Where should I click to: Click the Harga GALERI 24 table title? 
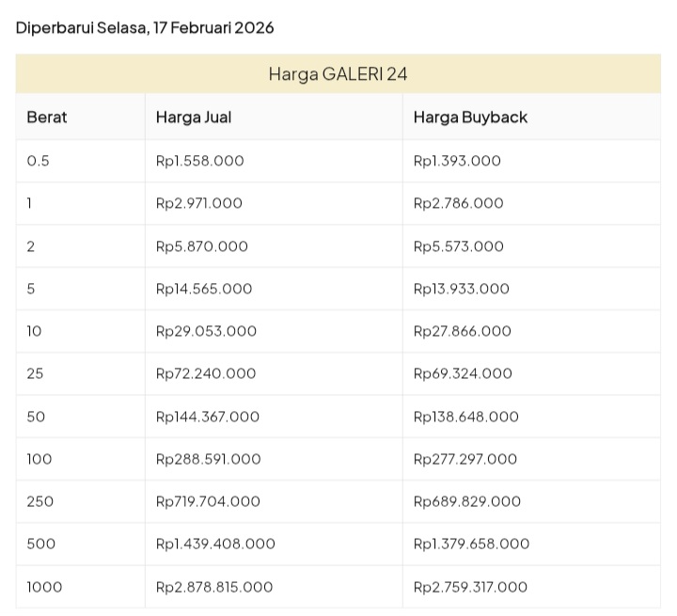[338, 74]
